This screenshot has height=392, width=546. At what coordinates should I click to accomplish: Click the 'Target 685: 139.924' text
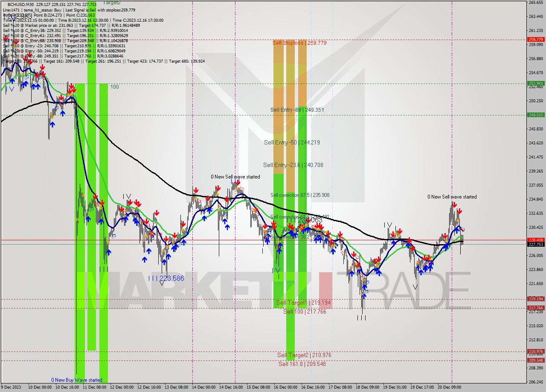187,61
